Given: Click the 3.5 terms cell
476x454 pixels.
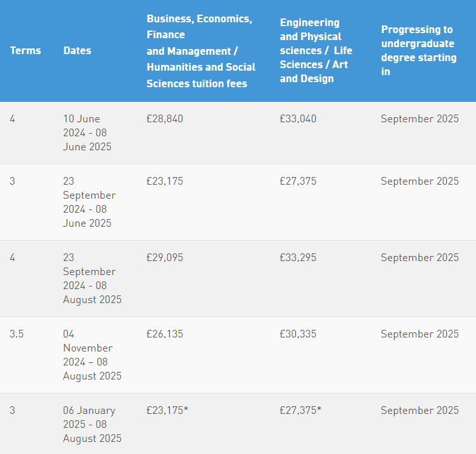Looking at the screenshot, I should [17, 334].
